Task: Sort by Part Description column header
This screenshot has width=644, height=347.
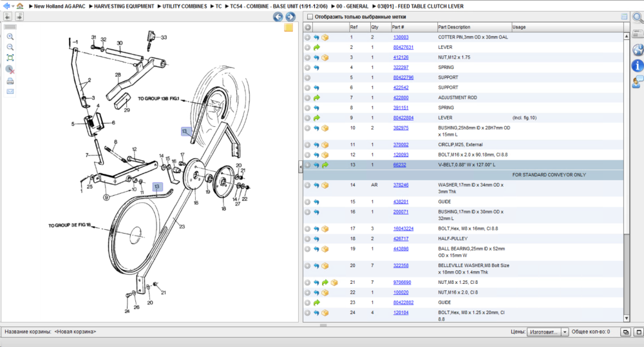Action: click(474, 27)
